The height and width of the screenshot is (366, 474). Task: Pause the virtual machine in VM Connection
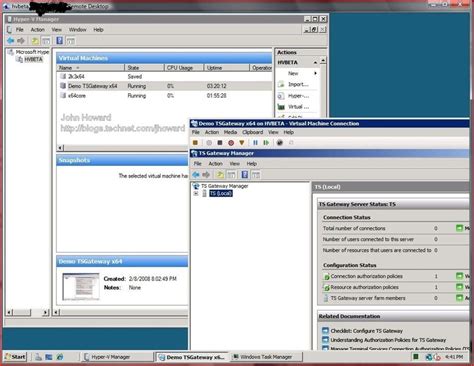(255, 143)
